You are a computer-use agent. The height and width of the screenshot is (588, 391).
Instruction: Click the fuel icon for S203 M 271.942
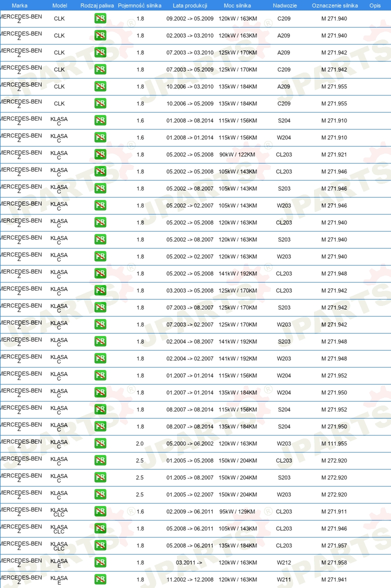[100, 307]
